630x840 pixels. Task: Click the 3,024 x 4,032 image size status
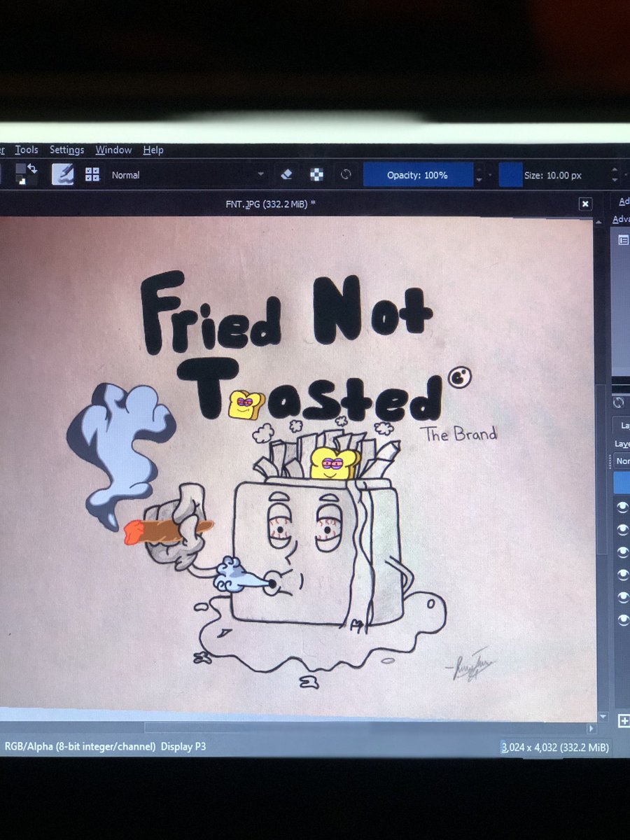[x=555, y=748]
